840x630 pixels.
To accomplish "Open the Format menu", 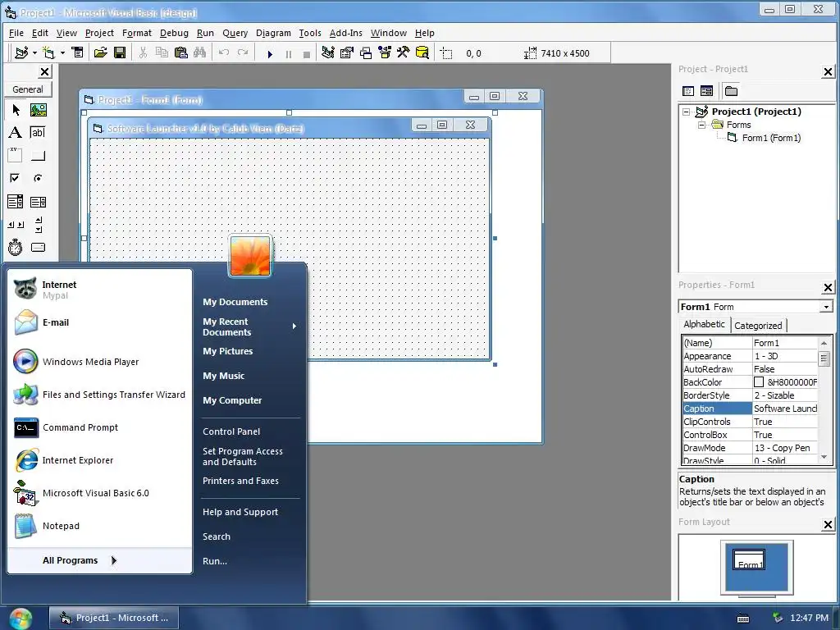I will point(137,33).
